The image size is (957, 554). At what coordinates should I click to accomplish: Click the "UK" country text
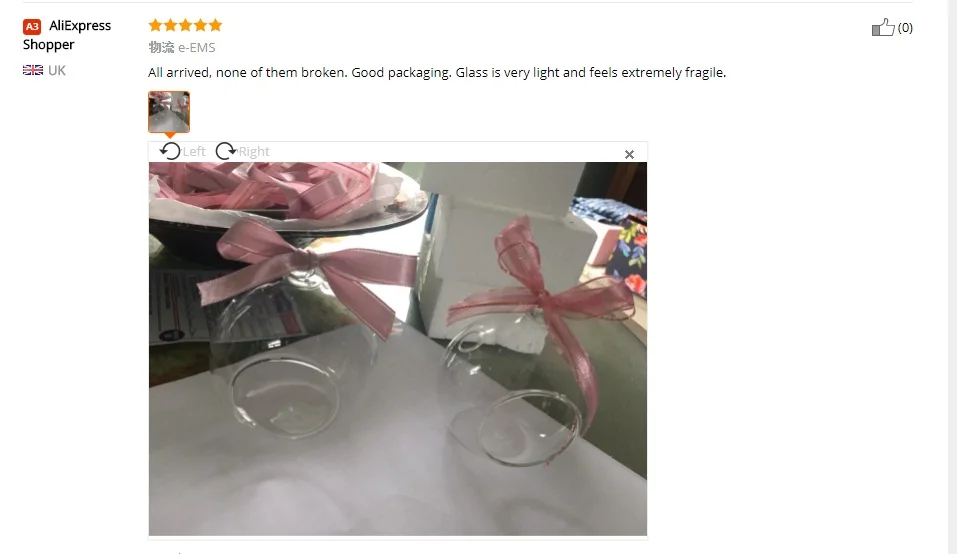[x=57, y=70]
